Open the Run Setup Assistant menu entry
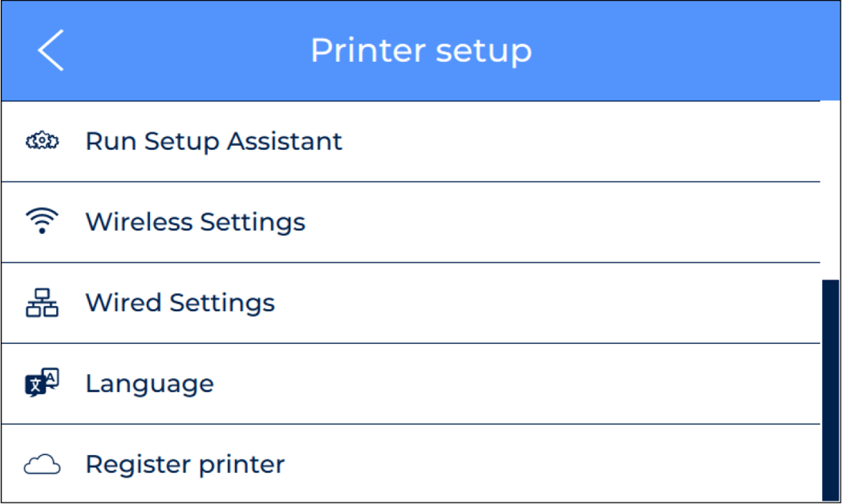 [213, 141]
